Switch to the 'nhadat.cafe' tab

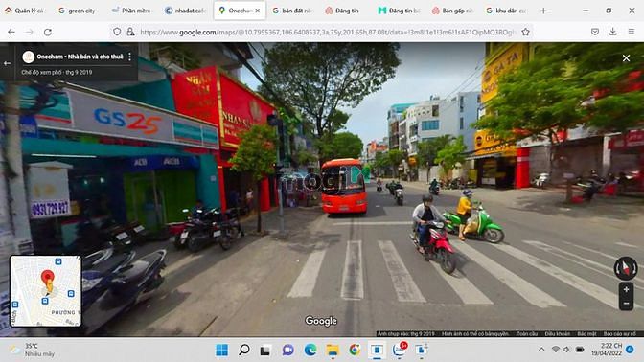tap(185, 11)
